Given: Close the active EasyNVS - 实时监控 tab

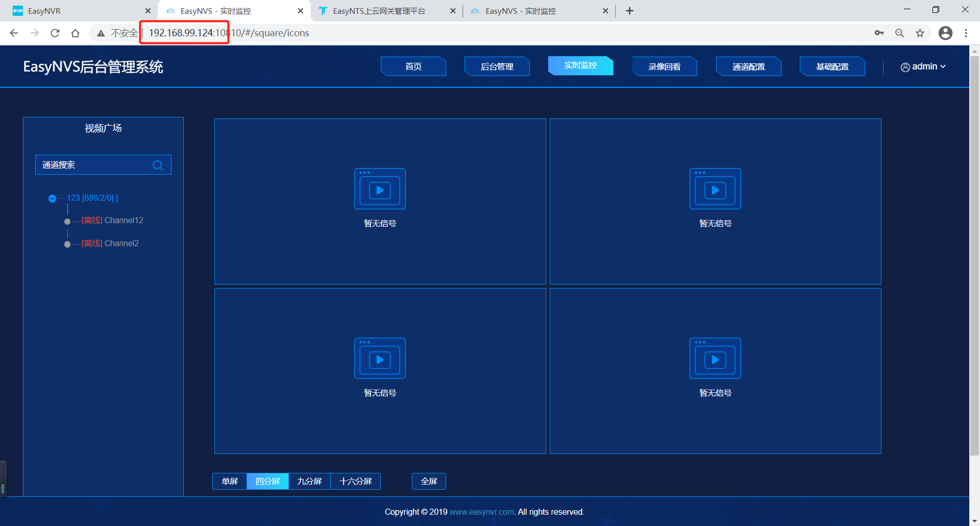Looking at the screenshot, I should 300,11.
